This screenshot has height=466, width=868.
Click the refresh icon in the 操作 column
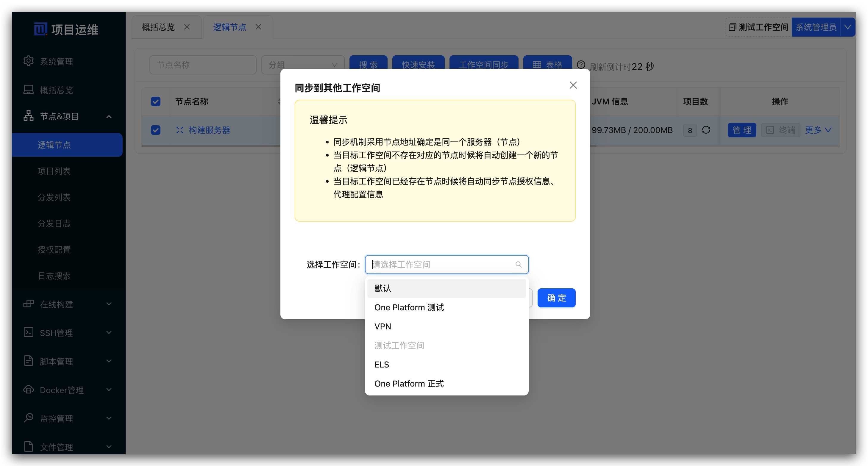click(707, 130)
